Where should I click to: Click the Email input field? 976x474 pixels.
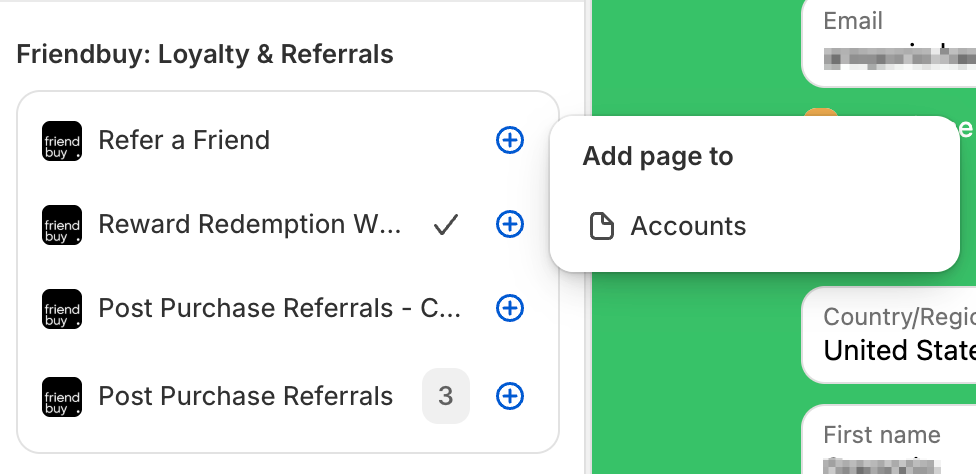tap(889, 42)
